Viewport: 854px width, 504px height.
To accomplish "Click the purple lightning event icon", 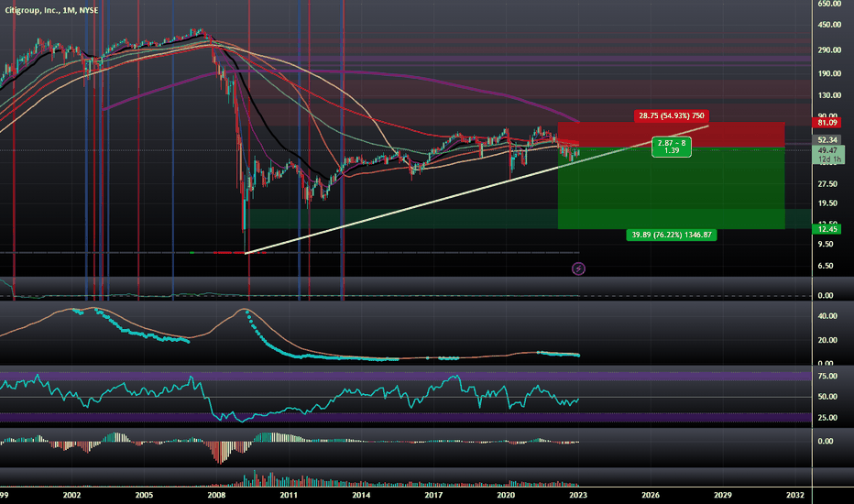I will [578, 268].
